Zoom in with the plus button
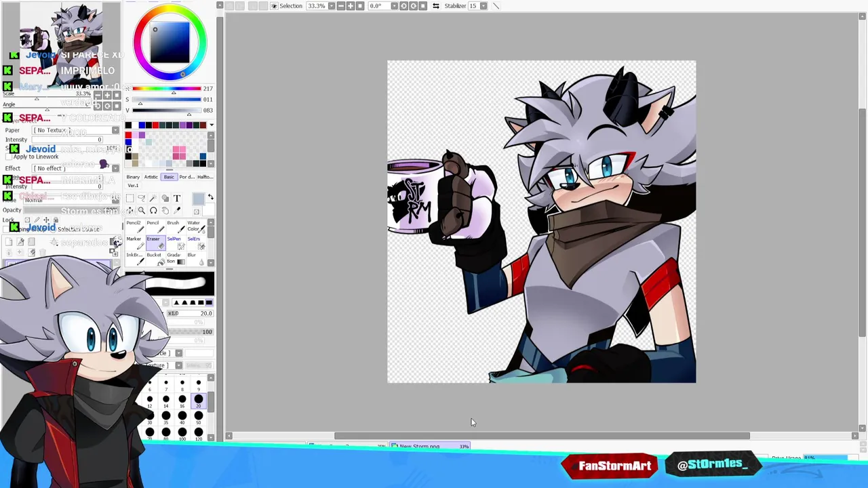This screenshot has width=868, height=488. 351,5
